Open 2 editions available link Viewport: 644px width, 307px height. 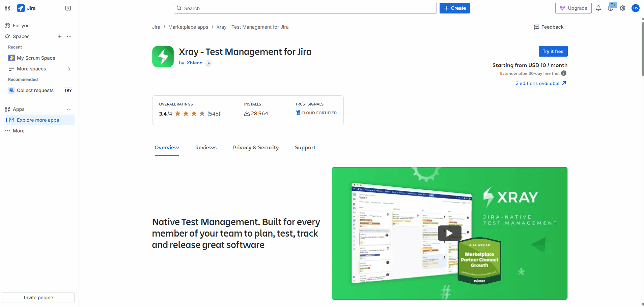click(x=541, y=83)
